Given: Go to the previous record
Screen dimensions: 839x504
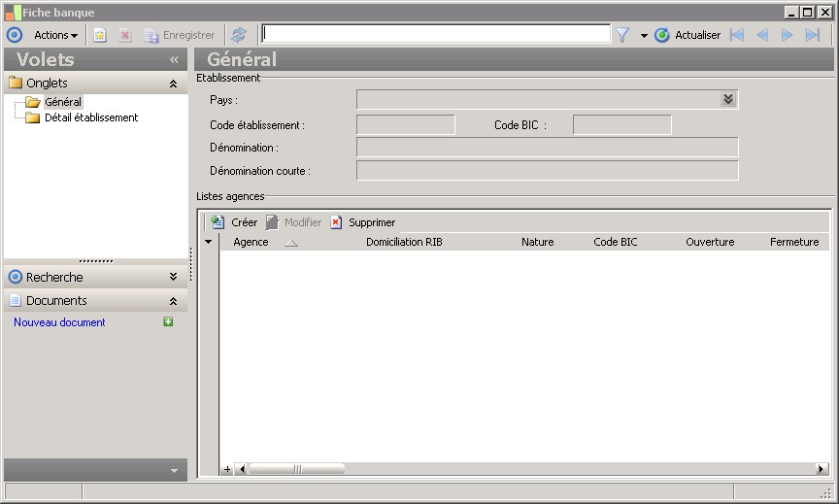Looking at the screenshot, I should point(762,35).
